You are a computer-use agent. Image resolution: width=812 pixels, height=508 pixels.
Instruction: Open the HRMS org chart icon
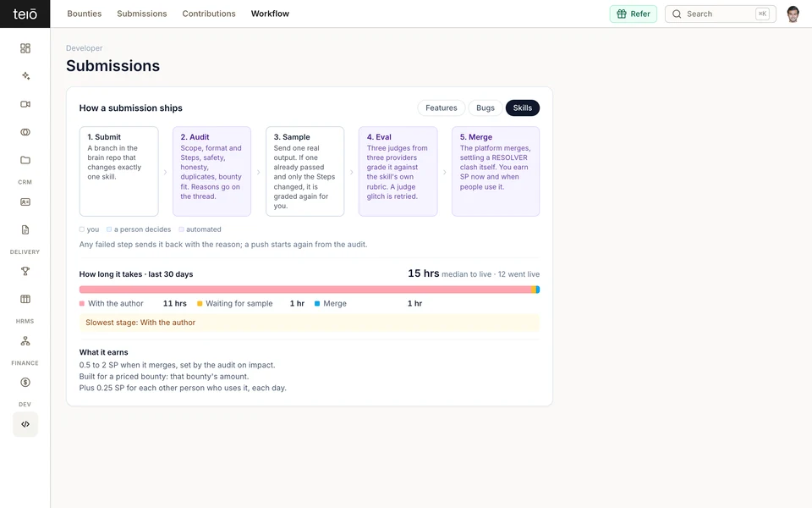tap(25, 341)
